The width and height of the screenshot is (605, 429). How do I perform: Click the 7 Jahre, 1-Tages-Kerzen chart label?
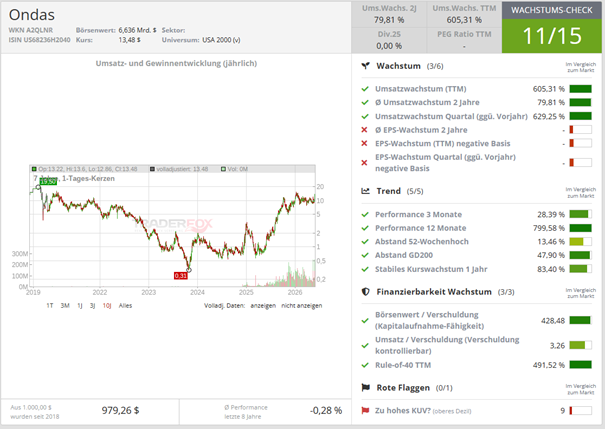74,179
